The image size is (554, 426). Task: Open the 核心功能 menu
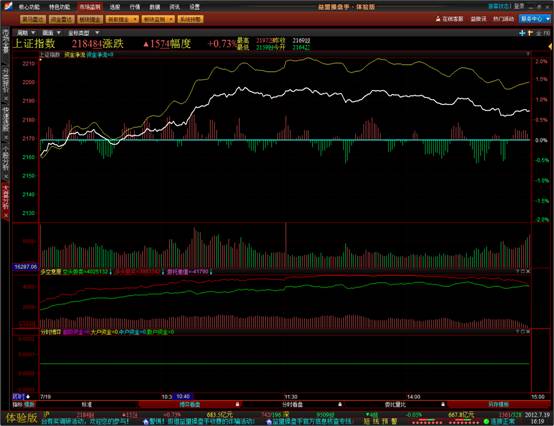29,7
